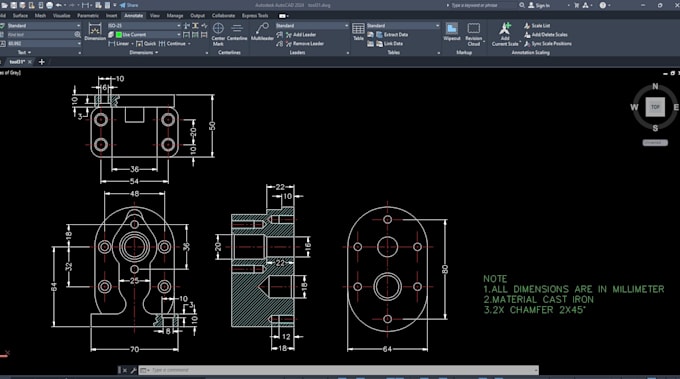The width and height of the screenshot is (680, 379).
Task: Open the Continue dimension dropdown arrow
Action: (x=189, y=44)
